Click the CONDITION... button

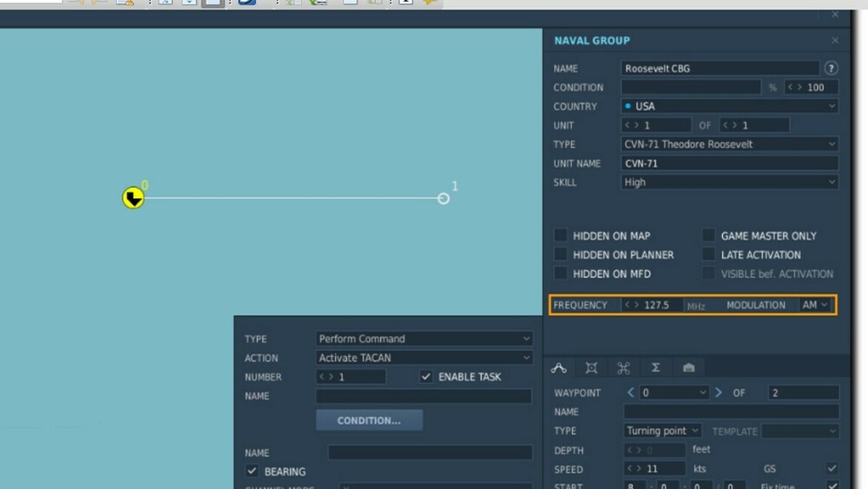pyautogui.click(x=369, y=420)
